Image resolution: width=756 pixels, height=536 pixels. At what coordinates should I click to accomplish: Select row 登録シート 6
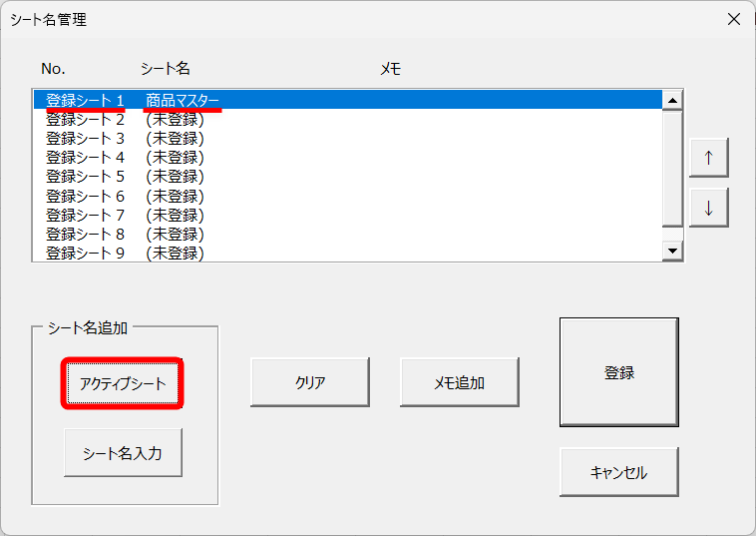(348, 196)
